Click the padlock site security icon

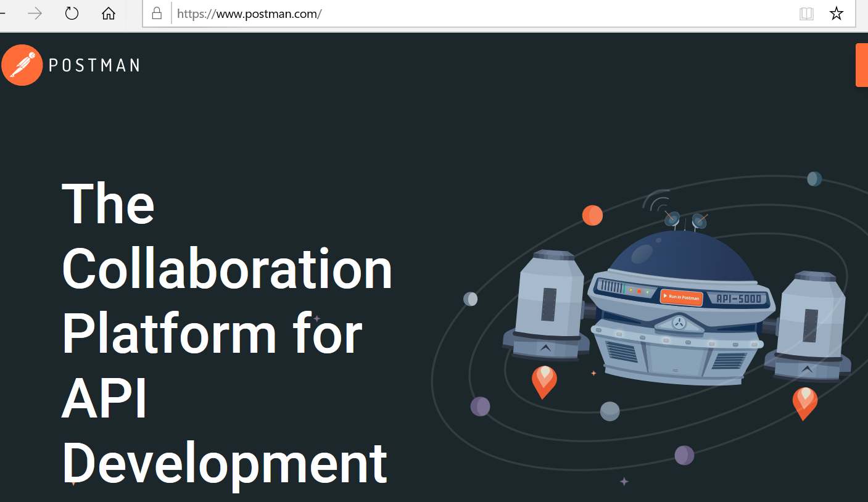[157, 14]
